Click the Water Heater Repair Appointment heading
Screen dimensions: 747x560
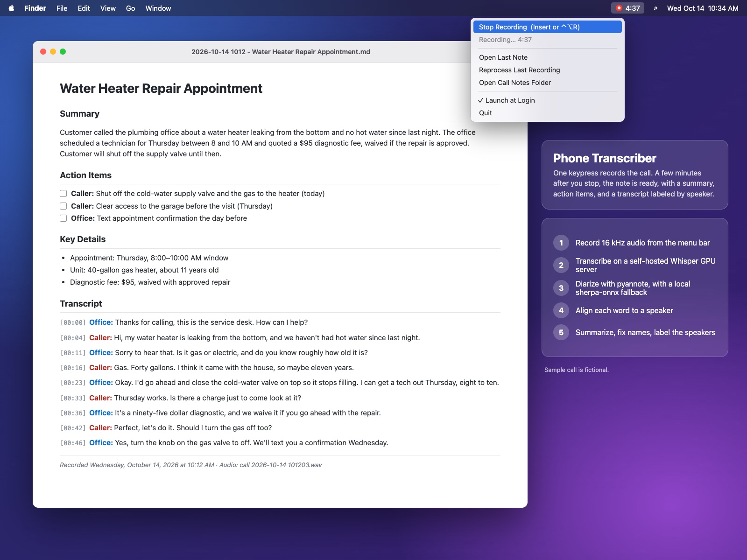[x=161, y=89]
